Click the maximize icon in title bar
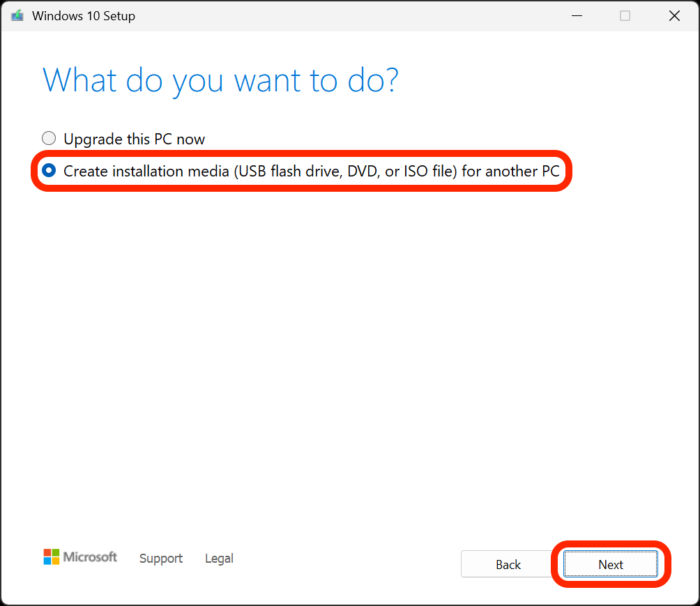The image size is (700, 606). 625,15
